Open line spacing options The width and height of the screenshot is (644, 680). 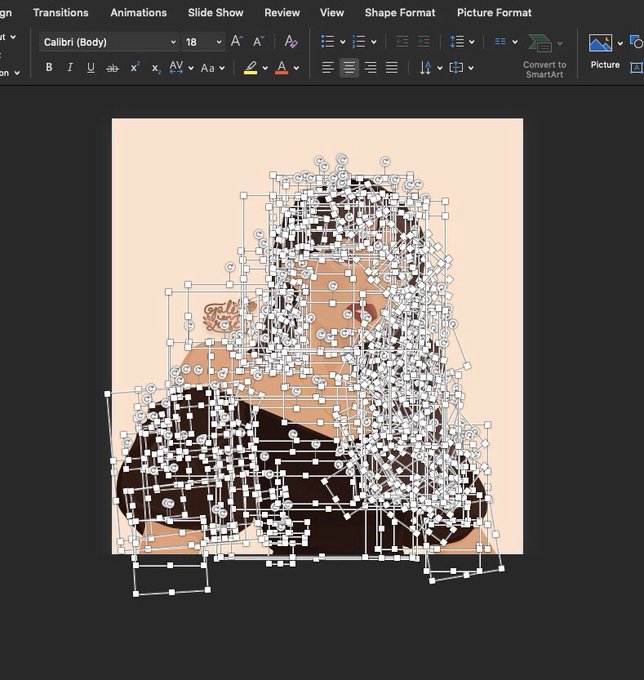coord(457,42)
